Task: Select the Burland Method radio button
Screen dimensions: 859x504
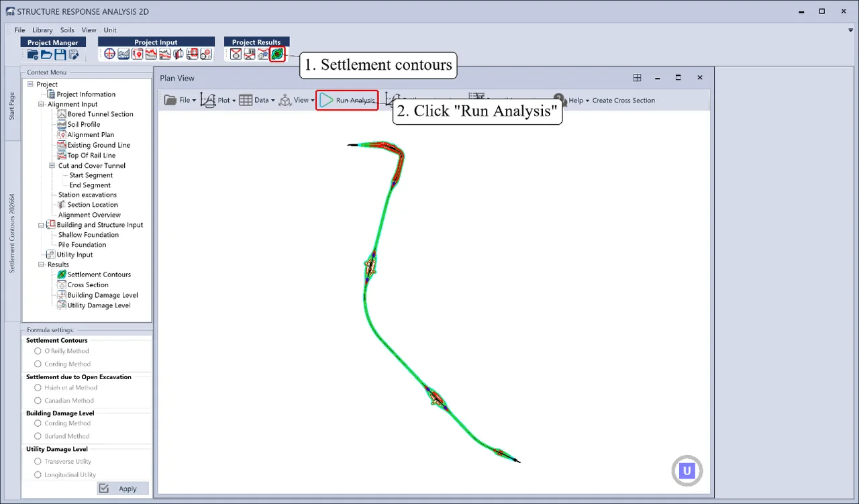Action: pos(38,436)
